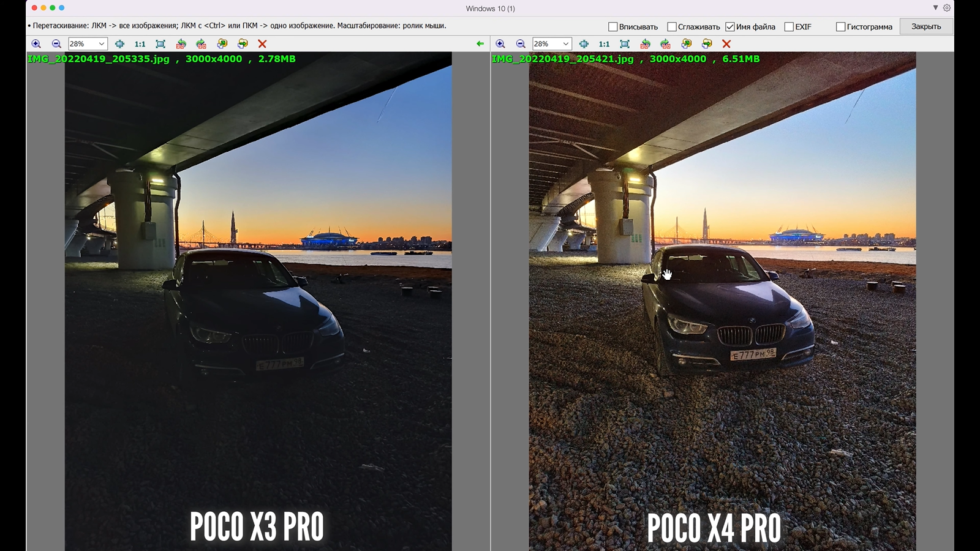This screenshot has height=551, width=980.
Task: Center the right image
Action: point(584,44)
